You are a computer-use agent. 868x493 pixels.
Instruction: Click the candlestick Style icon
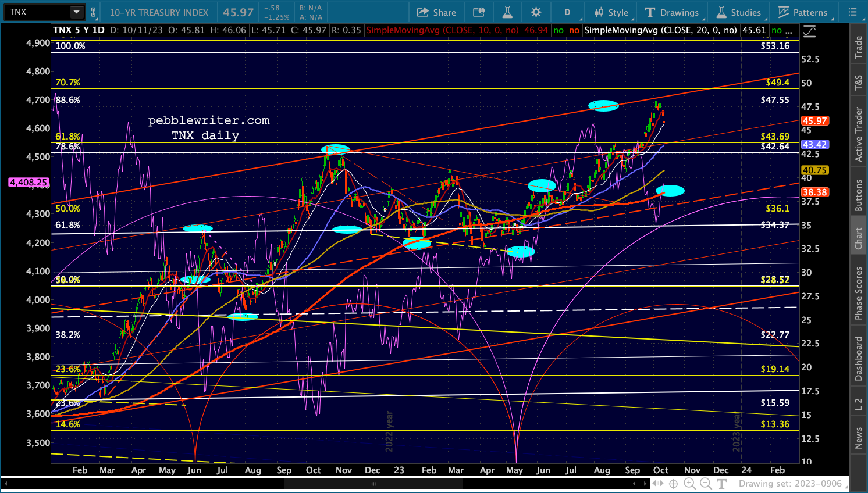tap(599, 12)
